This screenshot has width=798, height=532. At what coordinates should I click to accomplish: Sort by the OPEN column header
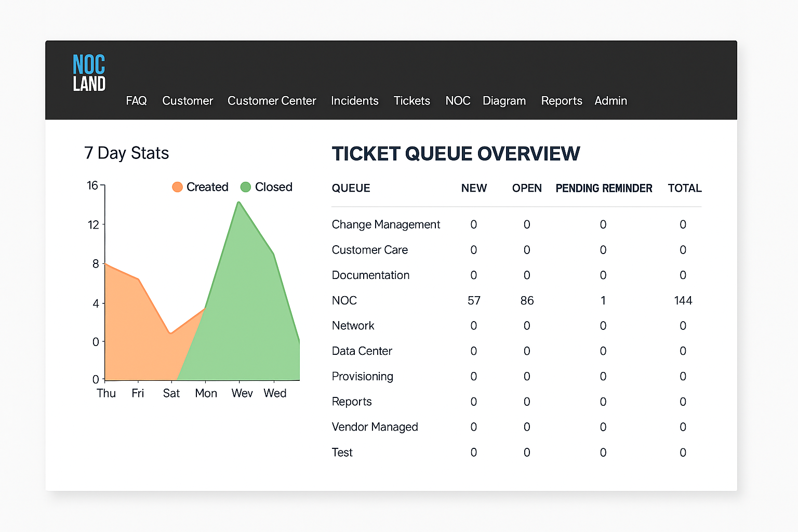click(x=527, y=188)
